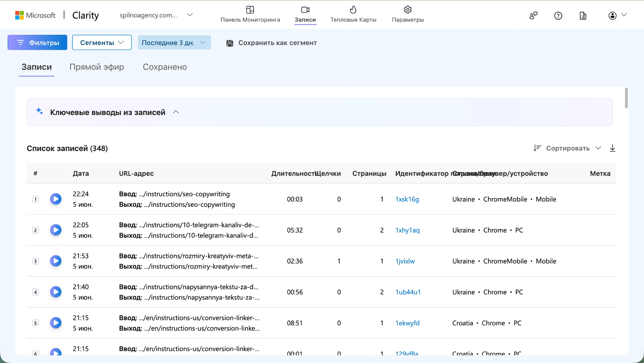The width and height of the screenshot is (644, 363).
Task: Click the URL-адрес column header
Action: pos(136,173)
